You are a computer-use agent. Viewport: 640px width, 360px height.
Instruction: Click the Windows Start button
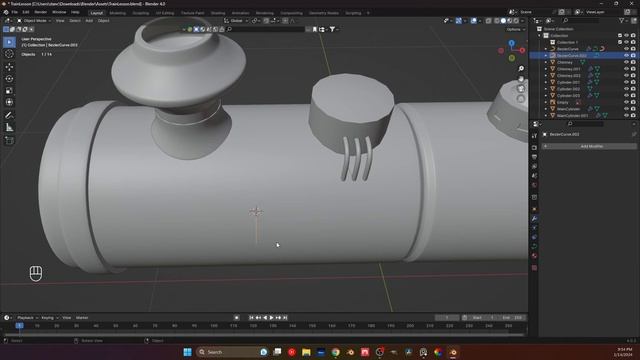pos(187,352)
